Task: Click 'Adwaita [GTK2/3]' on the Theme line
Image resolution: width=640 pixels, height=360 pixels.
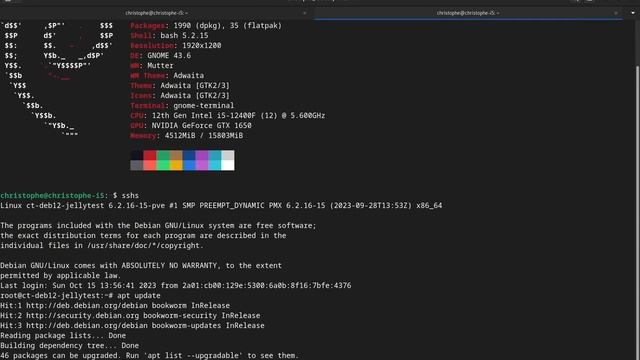Action: pos(195,86)
